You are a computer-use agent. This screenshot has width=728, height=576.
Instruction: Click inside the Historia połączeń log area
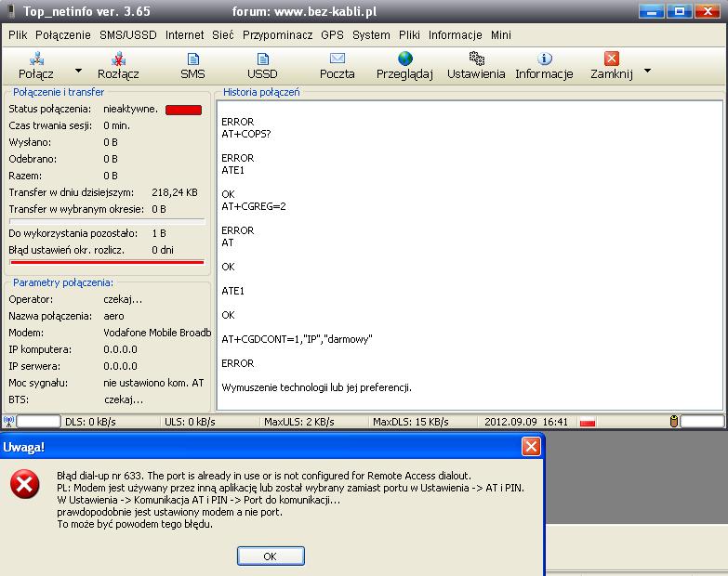coord(470,251)
